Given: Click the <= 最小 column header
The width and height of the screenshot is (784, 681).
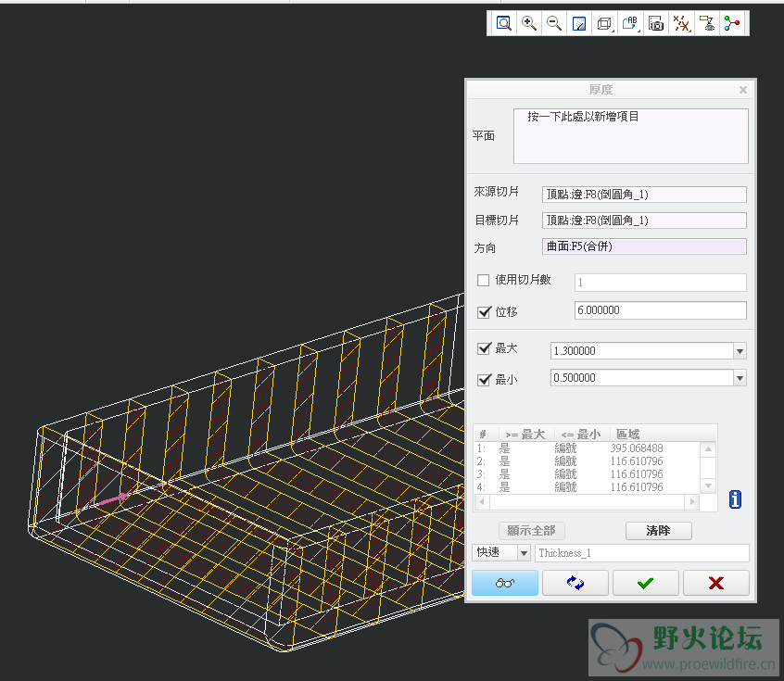Looking at the screenshot, I should [x=580, y=434].
